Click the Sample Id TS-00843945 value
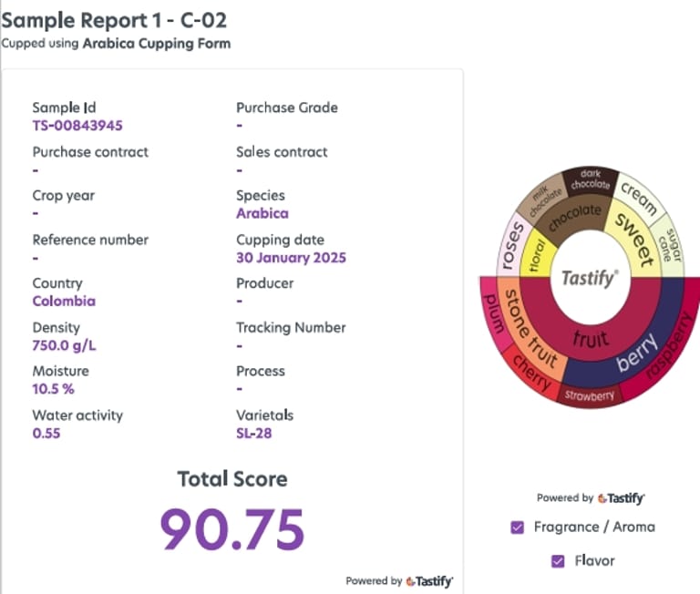The width and height of the screenshot is (700, 594). pos(77,126)
